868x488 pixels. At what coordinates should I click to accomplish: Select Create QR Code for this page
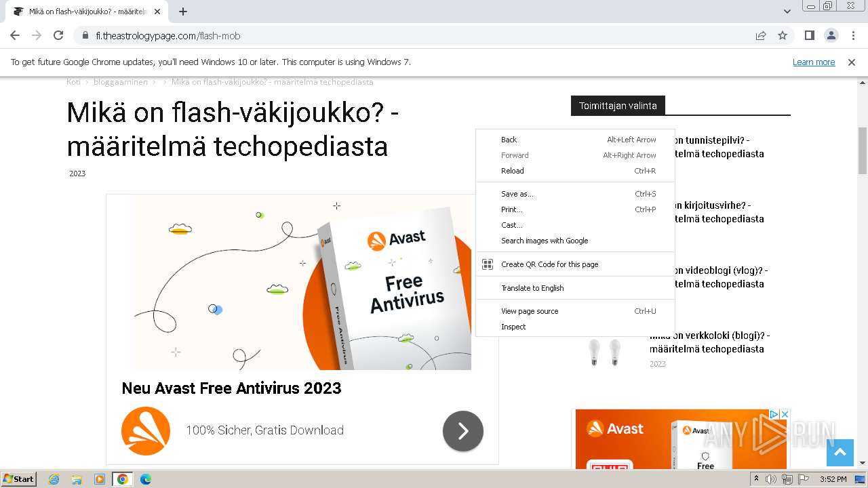pos(575,264)
